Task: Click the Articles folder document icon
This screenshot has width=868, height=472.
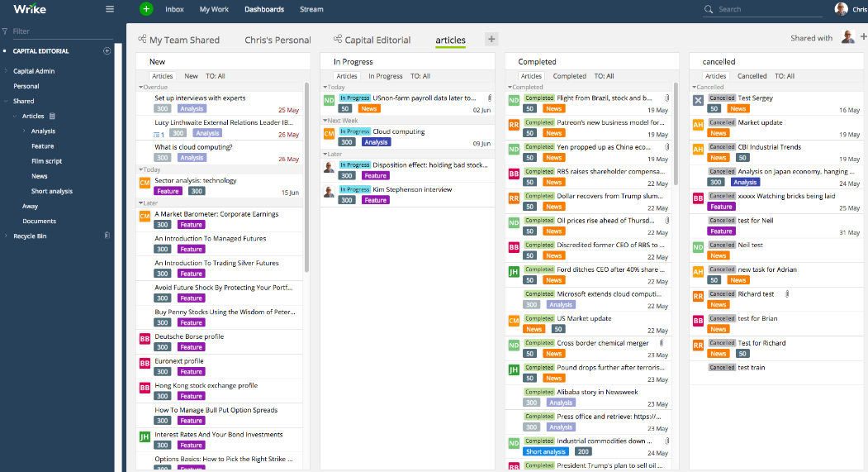Action: tap(53, 117)
